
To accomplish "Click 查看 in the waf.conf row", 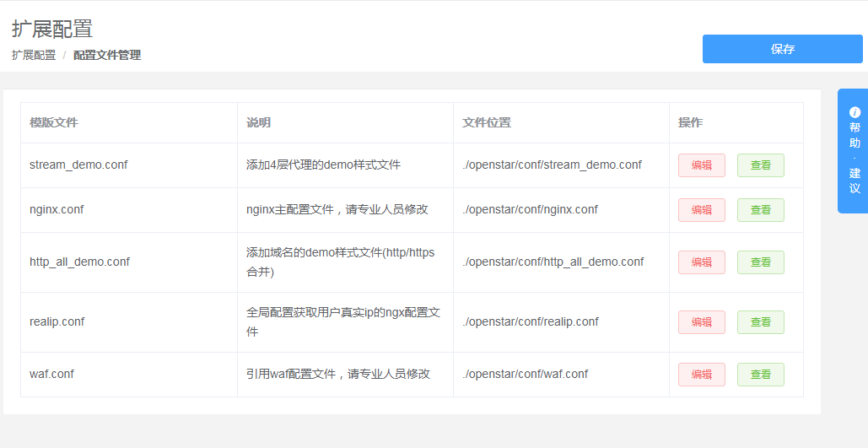I will tap(761, 375).
